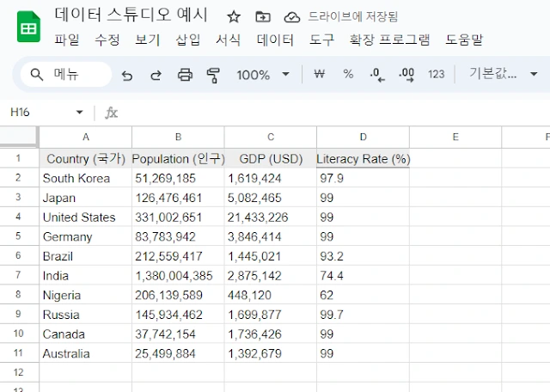Select column E header
This screenshot has width=550, height=392.
coord(455,137)
